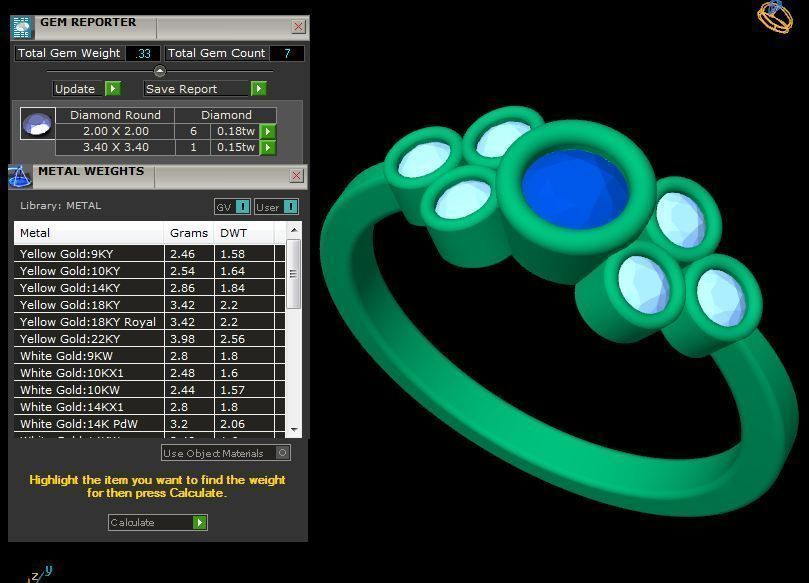This screenshot has height=583, width=809.
Task: Click the 0.18tw weight cell
Action: click(x=236, y=132)
